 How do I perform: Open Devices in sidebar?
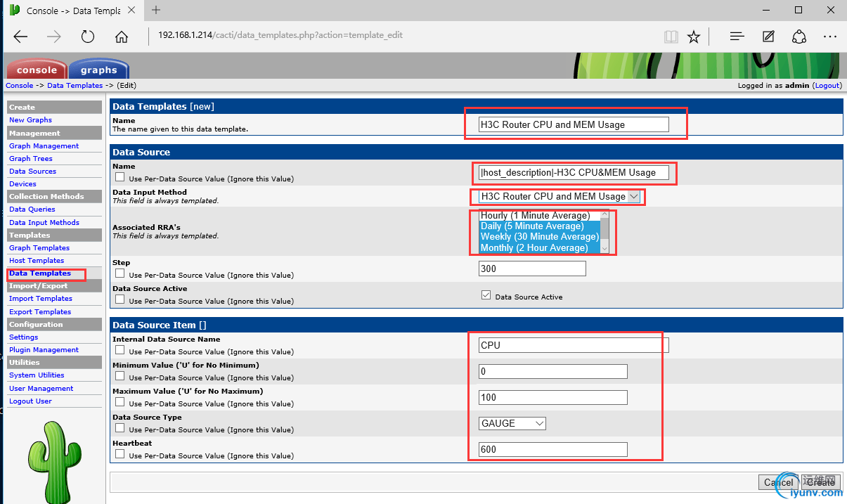[22, 183]
